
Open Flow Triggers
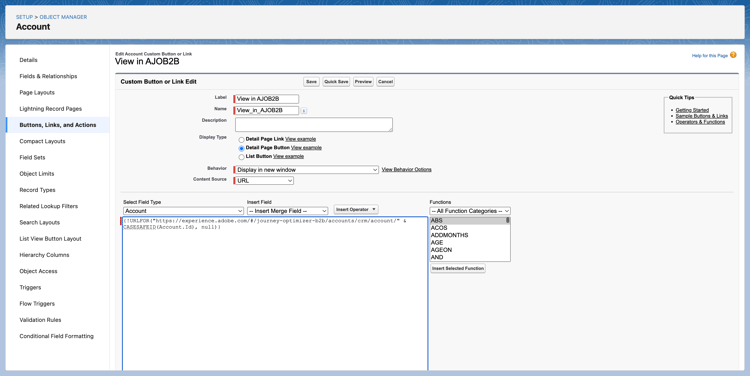coord(37,304)
